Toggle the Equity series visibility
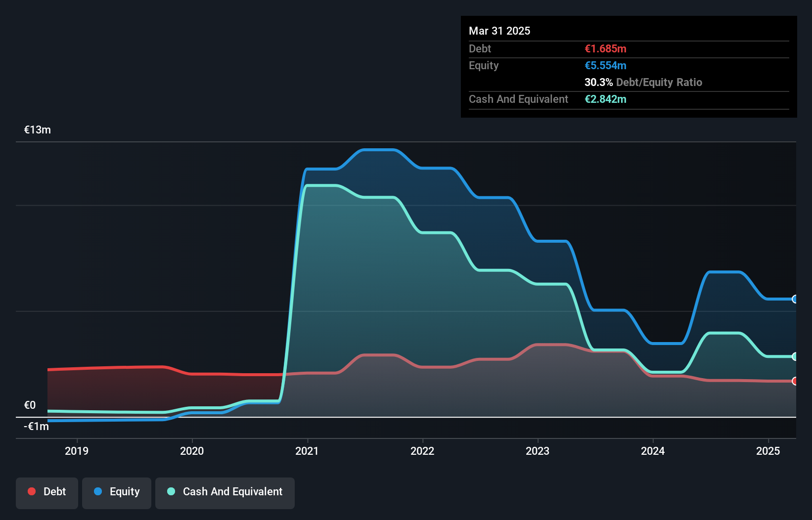The height and width of the screenshot is (520, 812). click(116, 492)
